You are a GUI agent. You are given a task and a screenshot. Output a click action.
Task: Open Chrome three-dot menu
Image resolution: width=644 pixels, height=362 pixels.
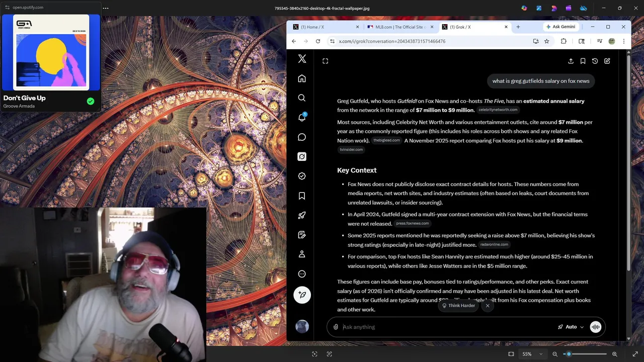tap(624, 41)
